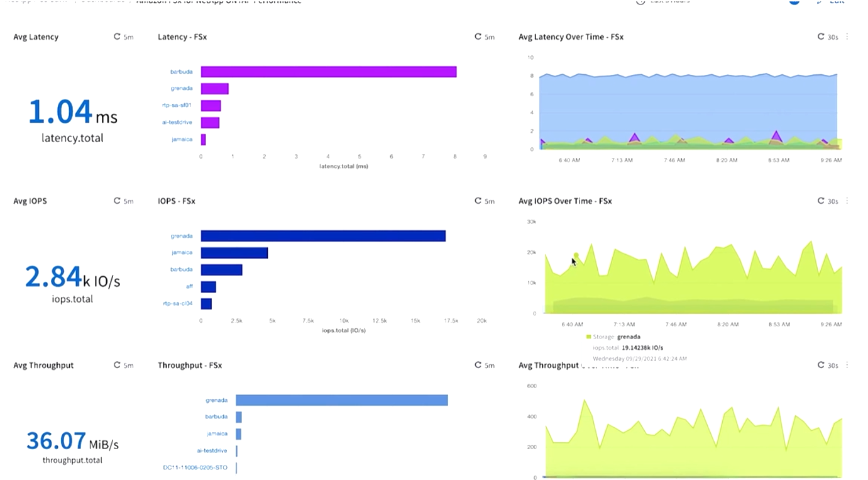Refresh the Avg Latency widget
Screen dimensions: 868x480
point(117,37)
